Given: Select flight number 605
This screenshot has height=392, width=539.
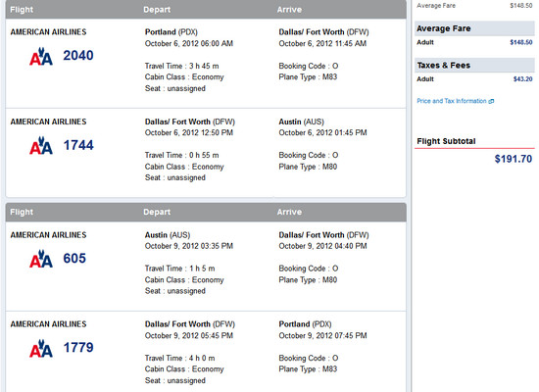Looking at the screenshot, I should pyautogui.click(x=74, y=259).
